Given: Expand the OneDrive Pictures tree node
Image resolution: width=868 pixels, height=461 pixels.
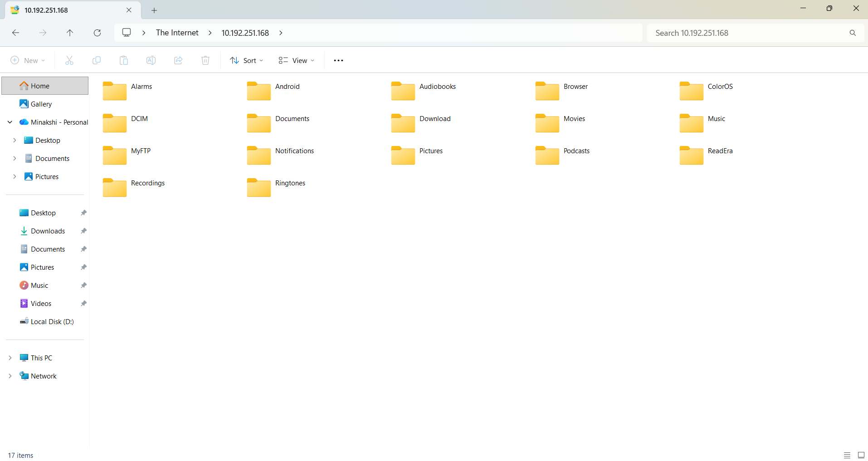Looking at the screenshot, I should (15, 176).
